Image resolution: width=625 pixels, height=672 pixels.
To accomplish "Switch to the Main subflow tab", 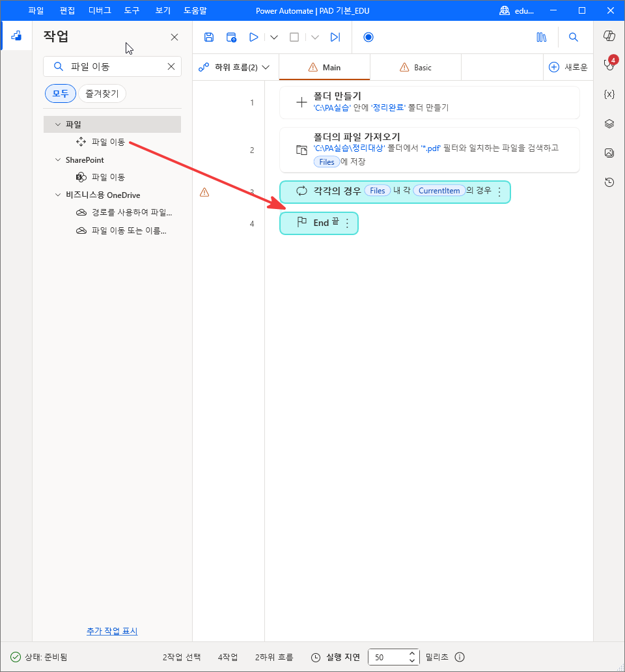I will point(324,67).
